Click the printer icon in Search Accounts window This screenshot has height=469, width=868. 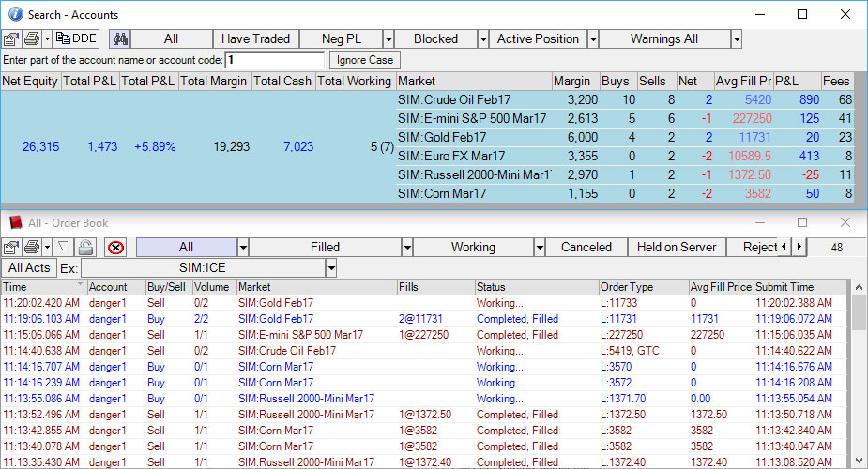(x=32, y=39)
